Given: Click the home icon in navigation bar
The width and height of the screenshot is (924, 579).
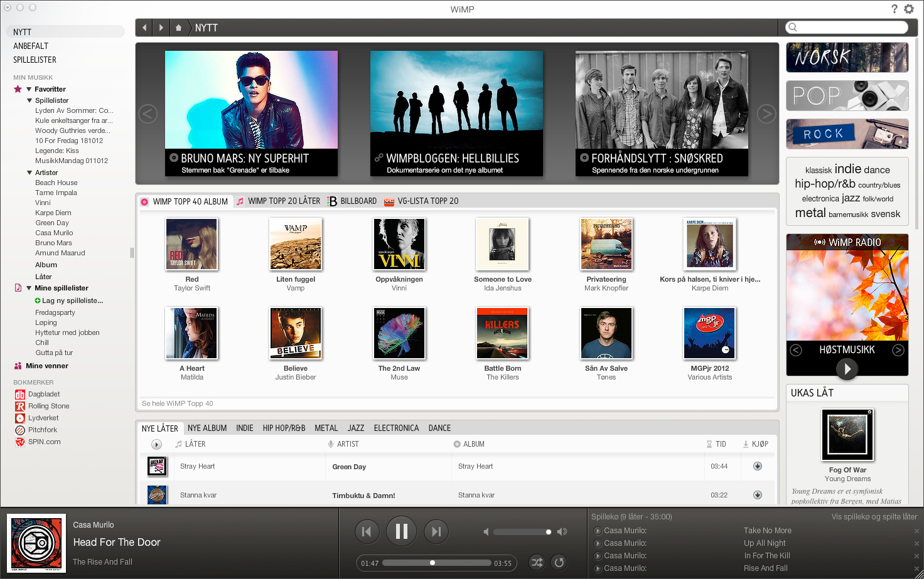Looking at the screenshot, I should [x=178, y=28].
